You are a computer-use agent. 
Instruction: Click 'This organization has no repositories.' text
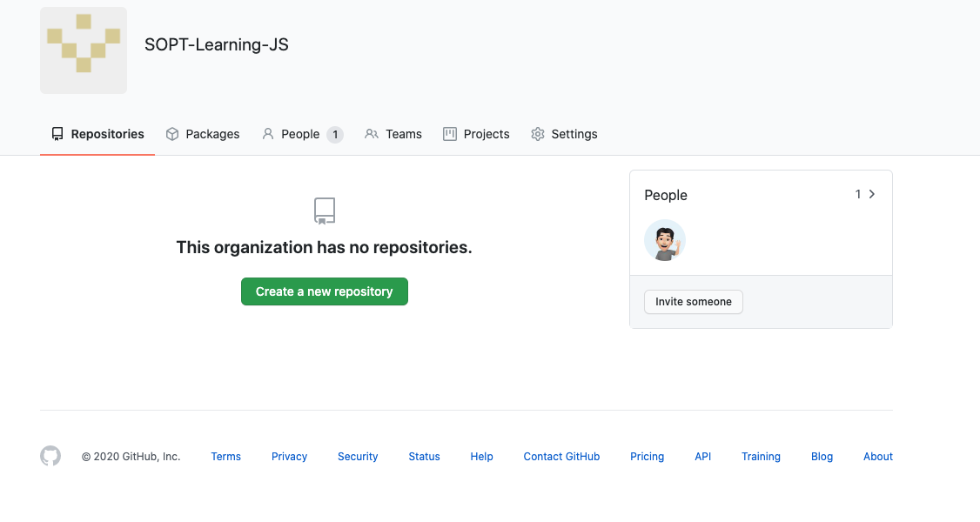coord(324,247)
